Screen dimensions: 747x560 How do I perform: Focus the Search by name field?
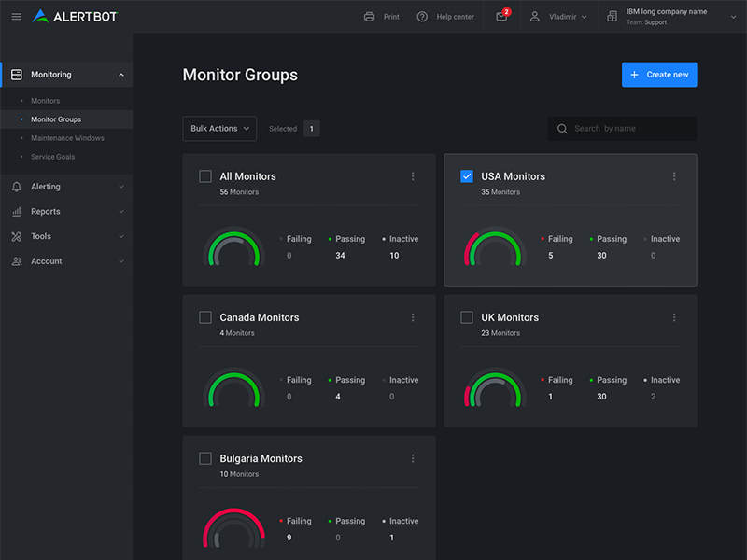coord(622,129)
